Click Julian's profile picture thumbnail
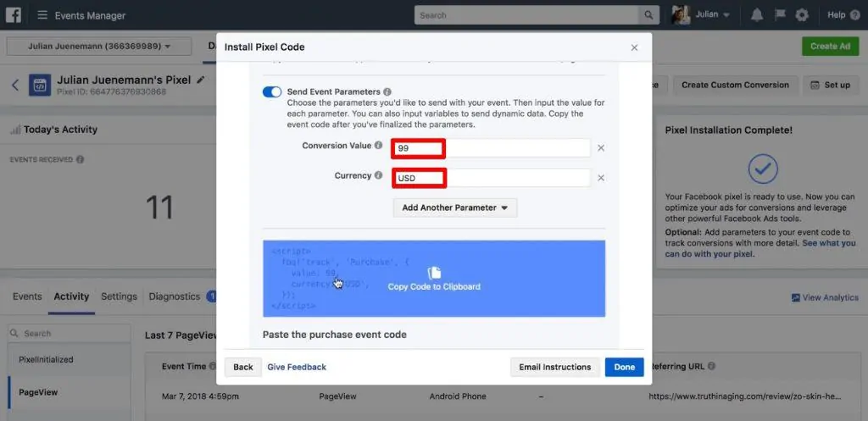The width and height of the screenshot is (868, 421). tap(681, 15)
